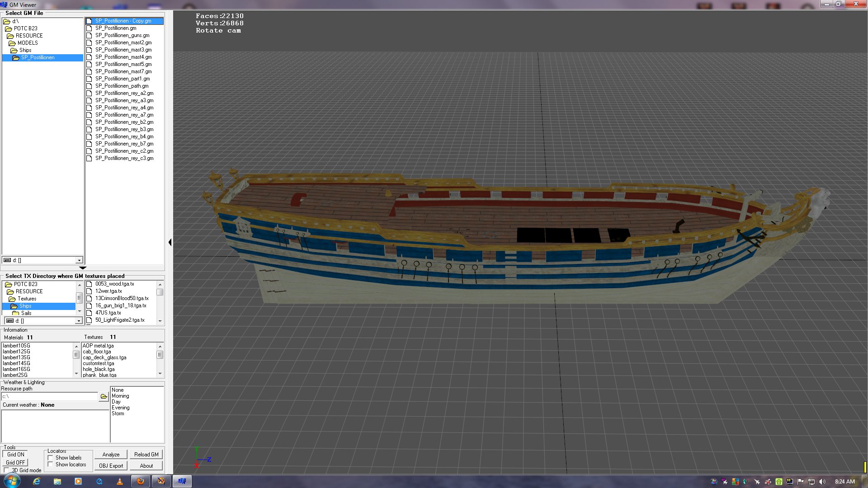Click the Grid ON button
Viewport: 868px width, 488px height.
(16, 455)
